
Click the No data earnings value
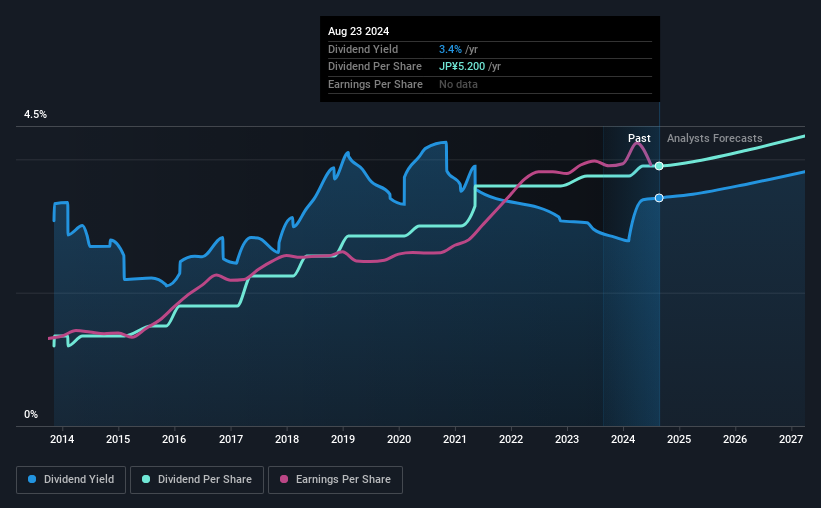pos(458,84)
